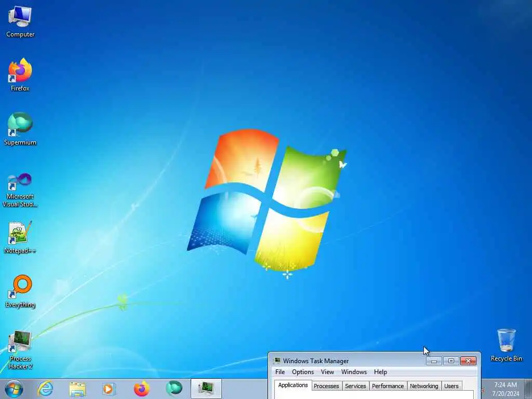Select the Microsoft Visual Studio desktop shortcut
532x399 pixels.
coord(20,190)
